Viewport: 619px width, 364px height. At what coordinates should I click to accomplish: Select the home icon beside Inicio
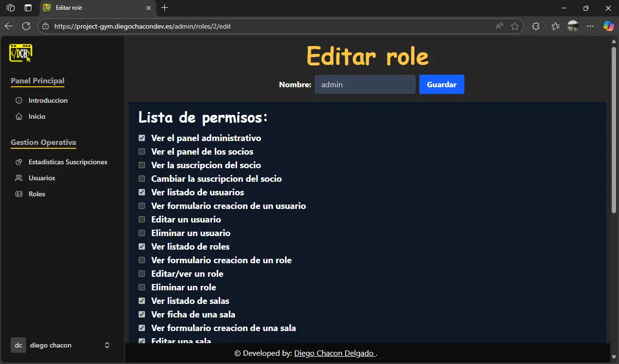18,116
